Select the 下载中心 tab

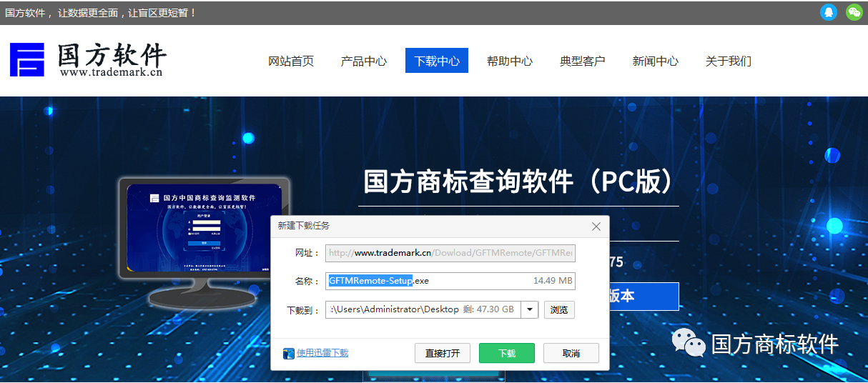coord(437,61)
